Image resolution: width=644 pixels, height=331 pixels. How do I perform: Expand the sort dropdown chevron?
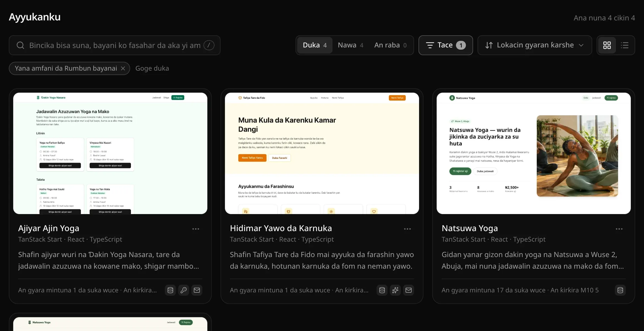pos(581,45)
